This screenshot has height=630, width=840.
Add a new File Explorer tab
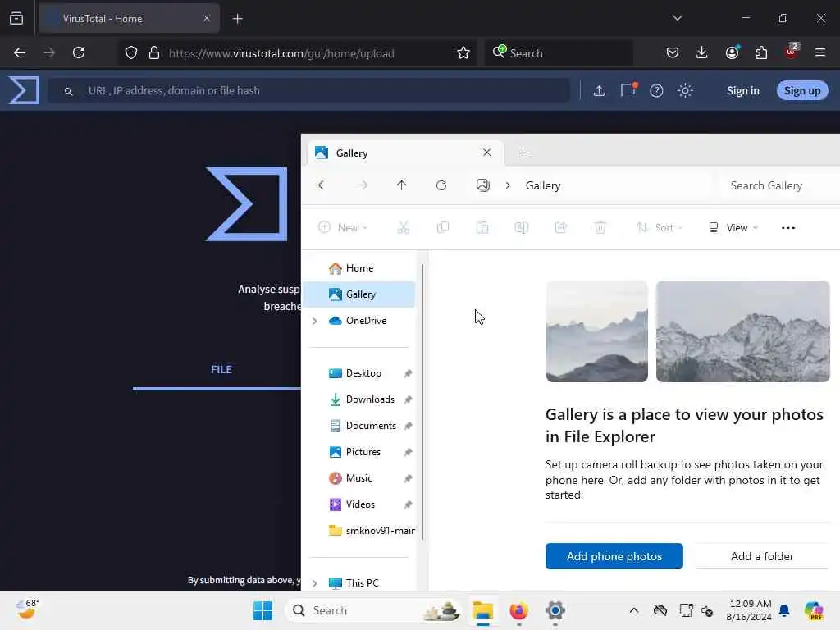point(523,153)
